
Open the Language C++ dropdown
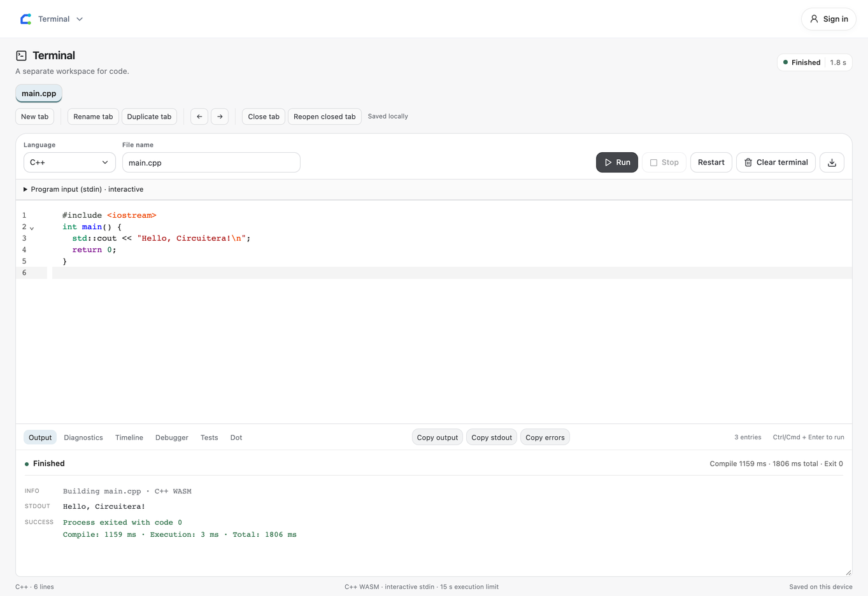[x=69, y=162]
